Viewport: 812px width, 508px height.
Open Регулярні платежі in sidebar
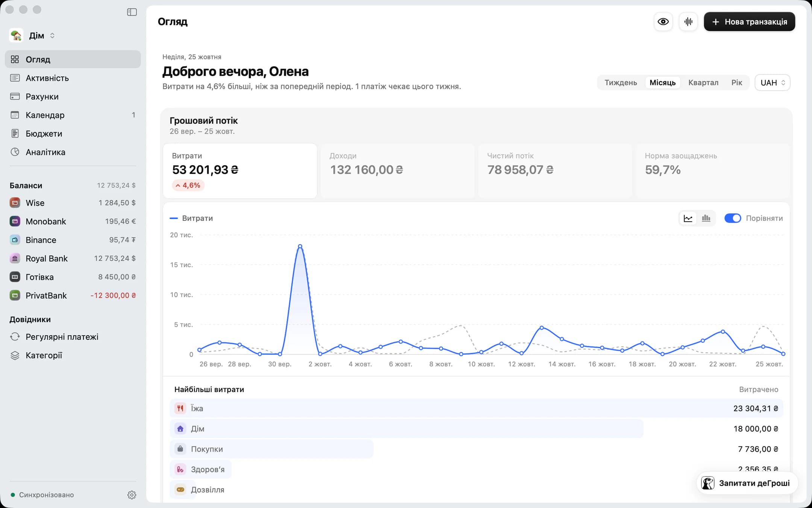click(73, 337)
